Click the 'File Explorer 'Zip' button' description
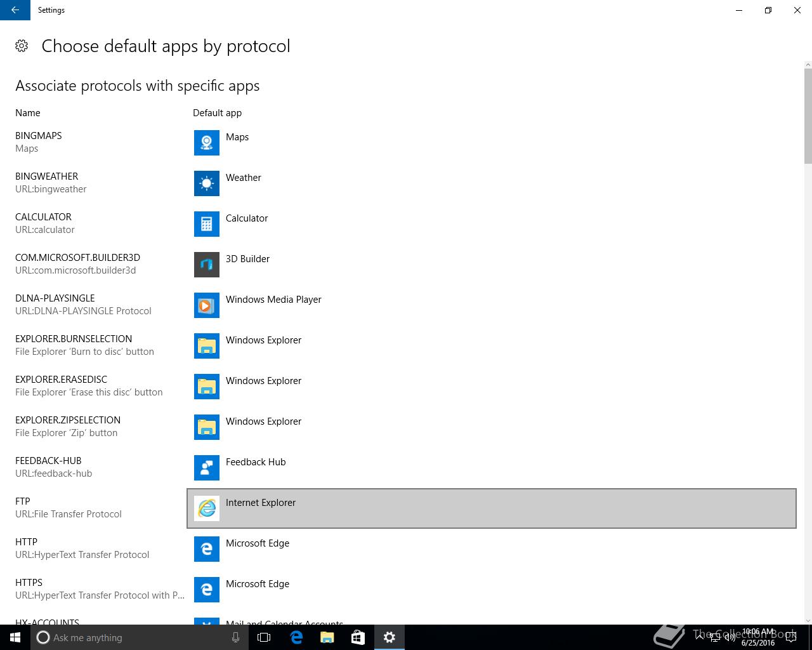Viewport: 812px width, 650px height. coord(67,433)
